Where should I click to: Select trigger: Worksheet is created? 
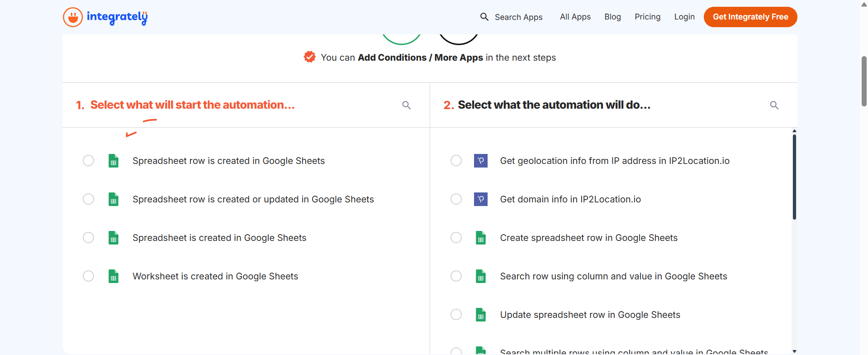point(89,276)
